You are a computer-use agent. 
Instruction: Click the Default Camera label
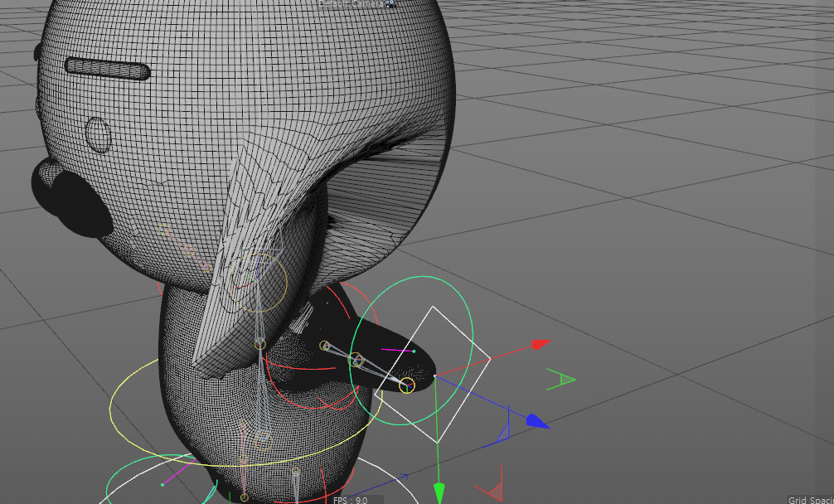[x=352, y=4]
